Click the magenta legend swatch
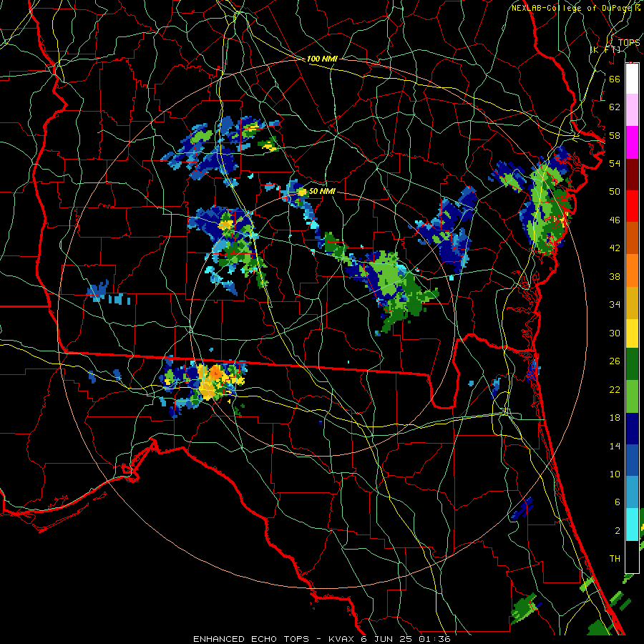Image resolution: width=644 pixels, height=644 pixels. [632, 142]
